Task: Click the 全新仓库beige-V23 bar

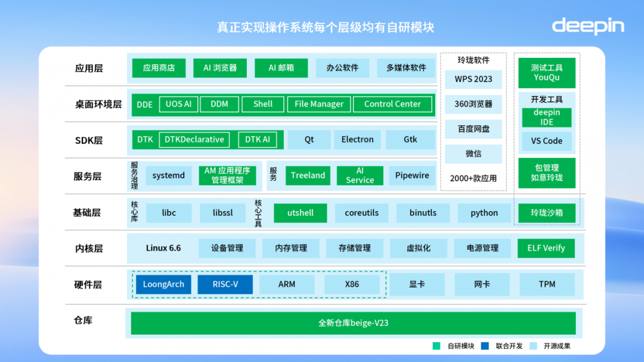Action: [353, 323]
